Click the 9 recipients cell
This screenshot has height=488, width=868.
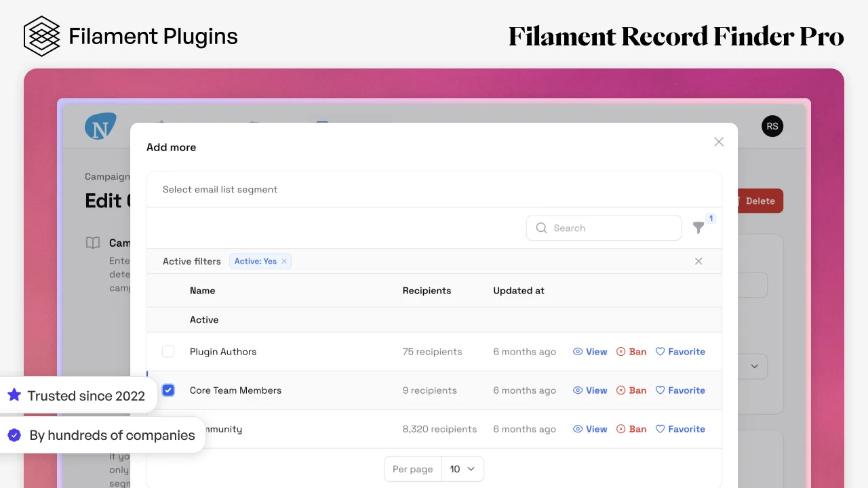click(x=429, y=390)
